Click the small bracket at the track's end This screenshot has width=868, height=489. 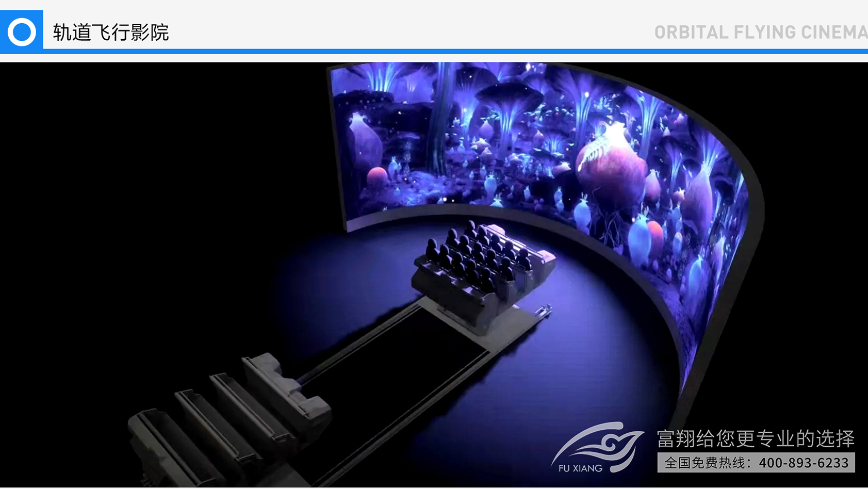click(544, 310)
